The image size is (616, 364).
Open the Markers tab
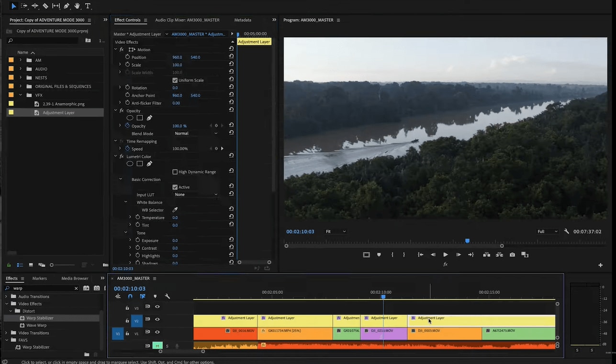pyautogui.click(x=40, y=278)
